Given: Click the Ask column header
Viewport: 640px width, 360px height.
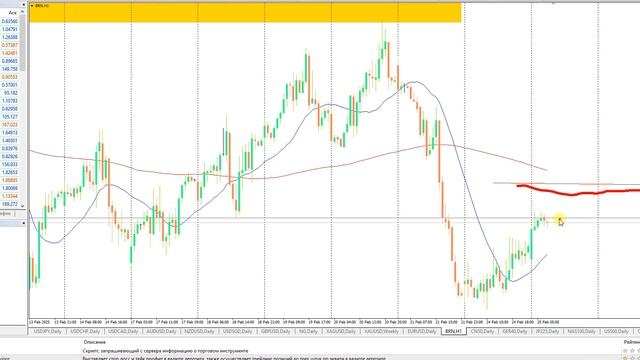Looking at the screenshot, I should [x=12, y=13].
